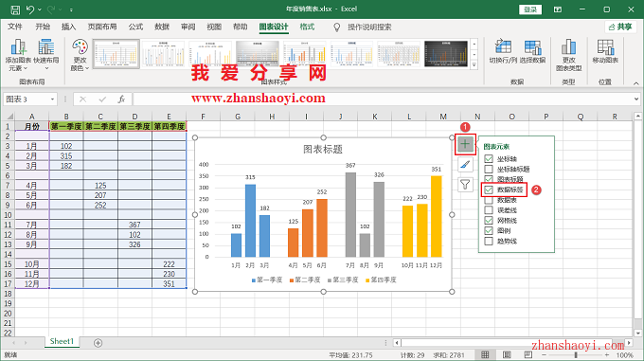This screenshot has height=361, width=644.
Task: Click the Save icon in title bar
Action: [15, 9]
